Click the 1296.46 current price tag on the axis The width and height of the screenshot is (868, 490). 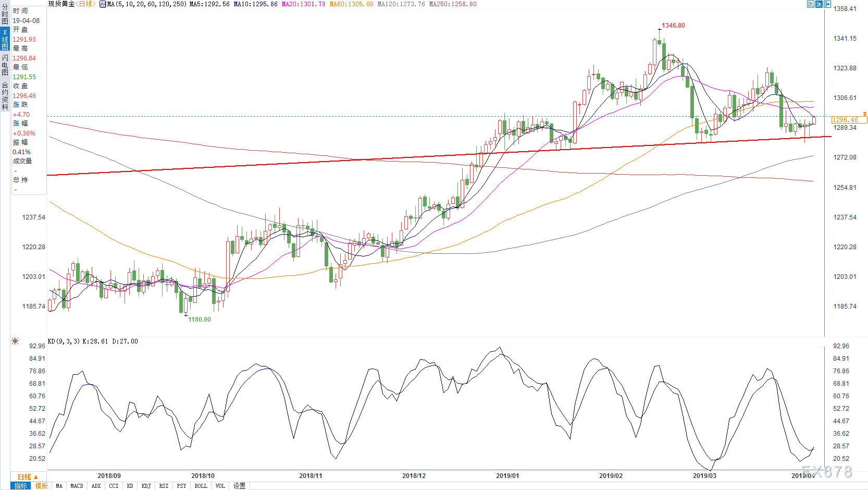[x=849, y=120]
